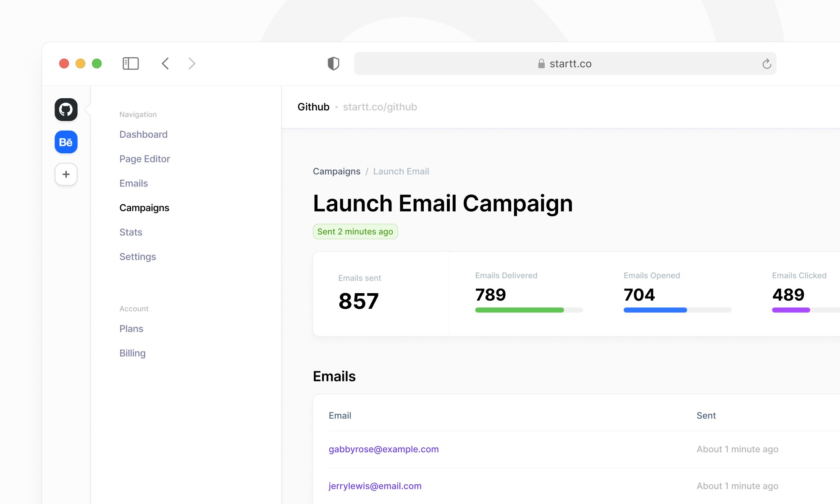Click the Emails Opened label
Image resolution: width=840 pixels, height=504 pixels.
[x=651, y=276]
